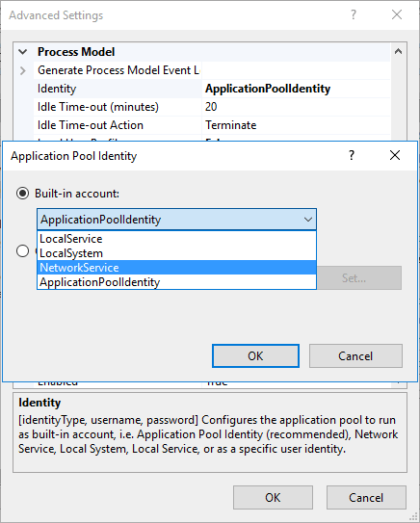Choose LocalService from the dropdown list
Screen dimensions: 420x523
(x=176, y=239)
